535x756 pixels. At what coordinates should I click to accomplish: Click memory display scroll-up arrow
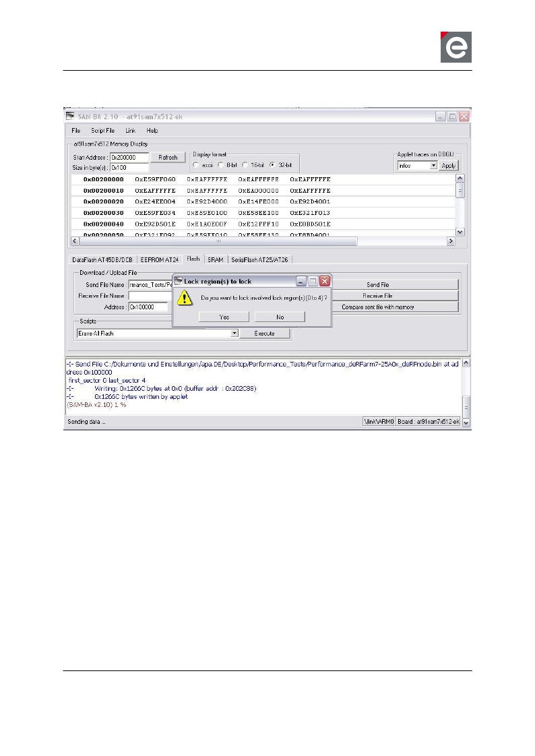pyautogui.click(x=460, y=179)
